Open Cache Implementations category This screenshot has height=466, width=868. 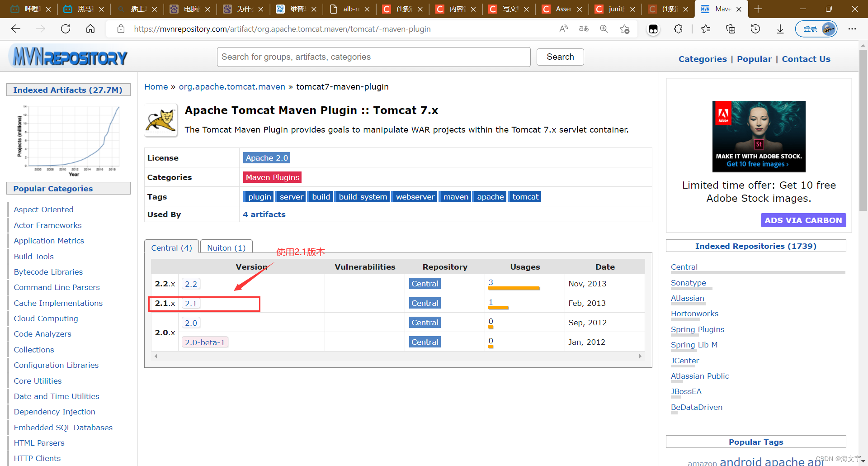tap(58, 303)
